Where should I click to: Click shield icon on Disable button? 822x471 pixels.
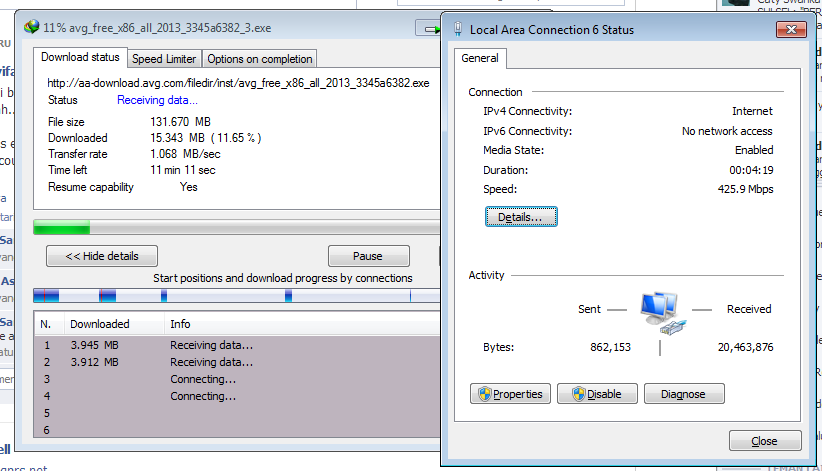[578, 394]
